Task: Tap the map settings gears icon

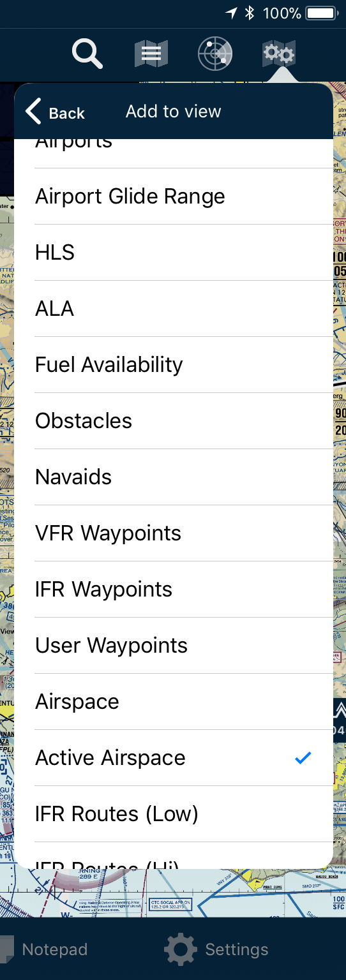Action: pyautogui.click(x=278, y=54)
